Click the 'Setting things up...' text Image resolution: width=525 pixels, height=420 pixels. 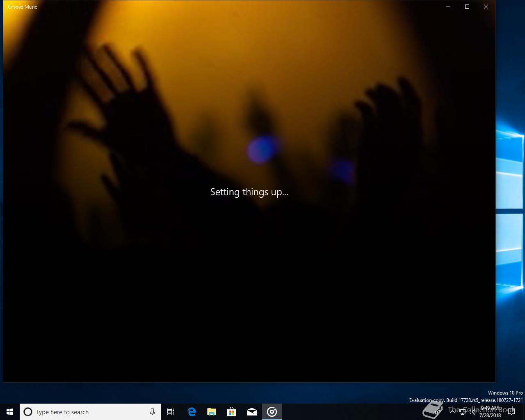click(x=249, y=192)
